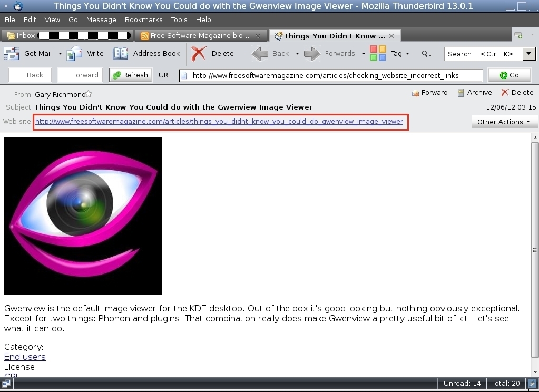Open the End users category link
Image resolution: width=539 pixels, height=392 pixels.
(25, 357)
